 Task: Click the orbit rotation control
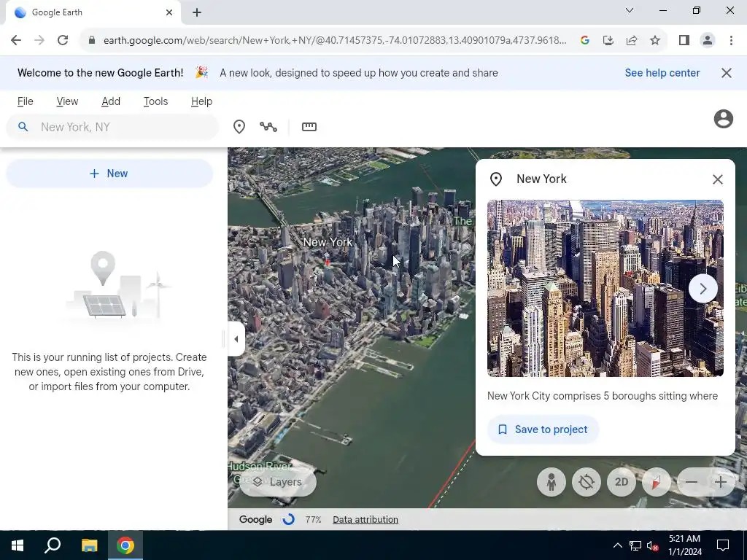[587, 482]
